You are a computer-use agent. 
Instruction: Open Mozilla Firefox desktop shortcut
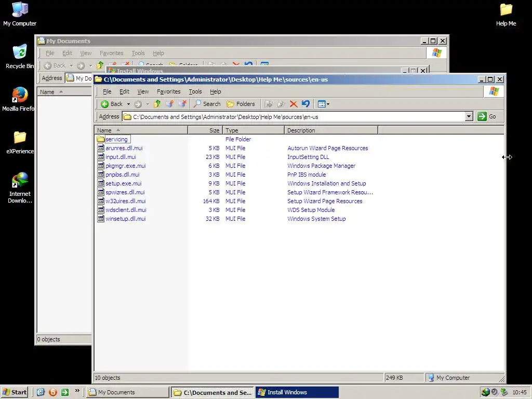pyautogui.click(x=18, y=99)
